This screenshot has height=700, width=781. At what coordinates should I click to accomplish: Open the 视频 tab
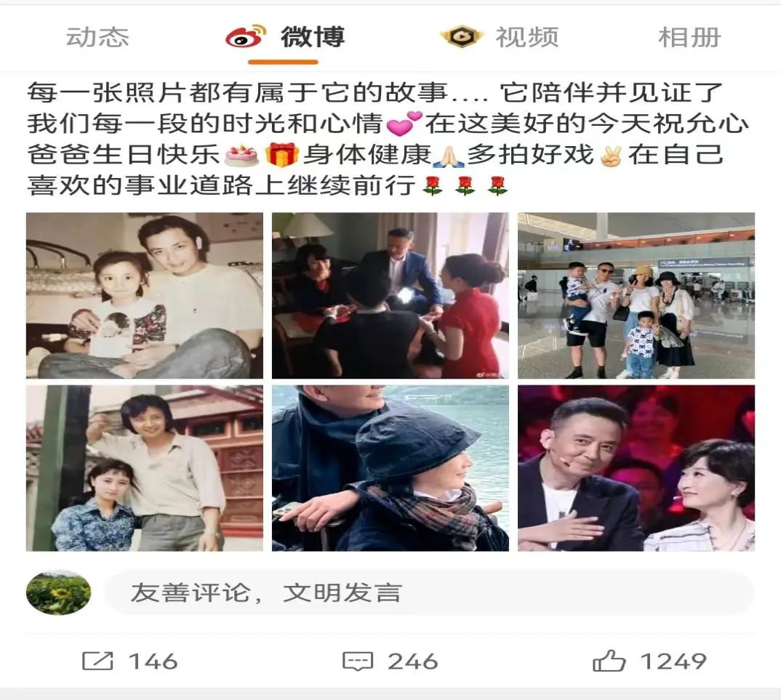[527, 37]
